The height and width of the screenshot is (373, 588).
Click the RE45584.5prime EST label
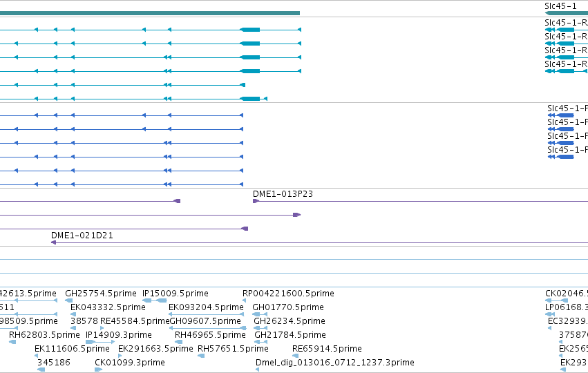pyautogui.click(x=135, y=321)
